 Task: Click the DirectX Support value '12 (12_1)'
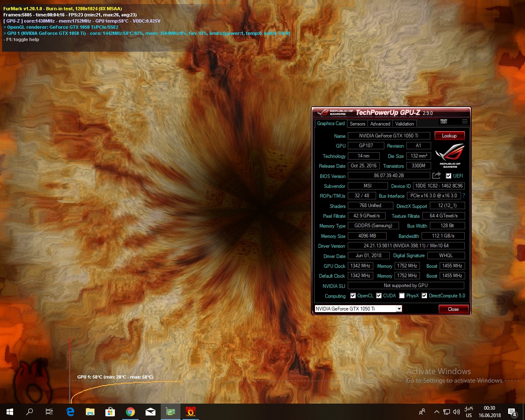point(447,205)
